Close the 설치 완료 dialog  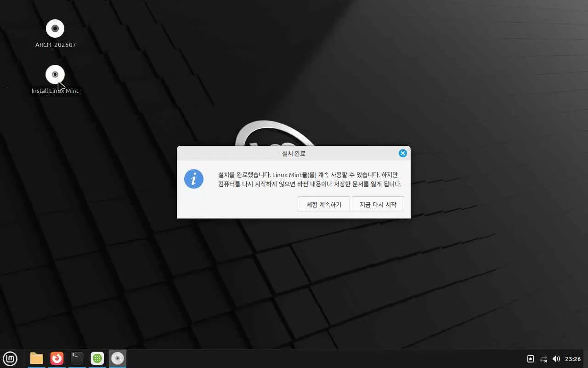[x=403, y=153]
